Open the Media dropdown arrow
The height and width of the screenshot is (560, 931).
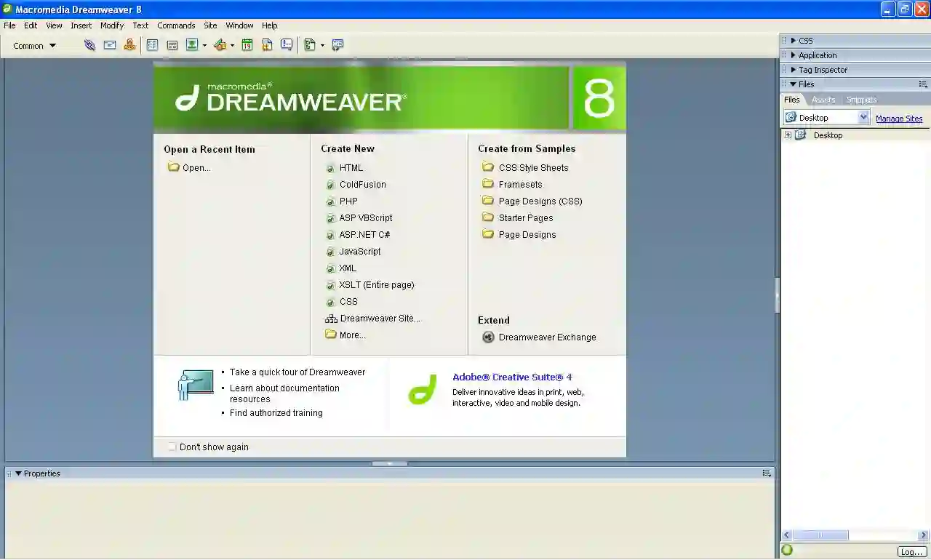pyautogui.click(x=232, y=46)
